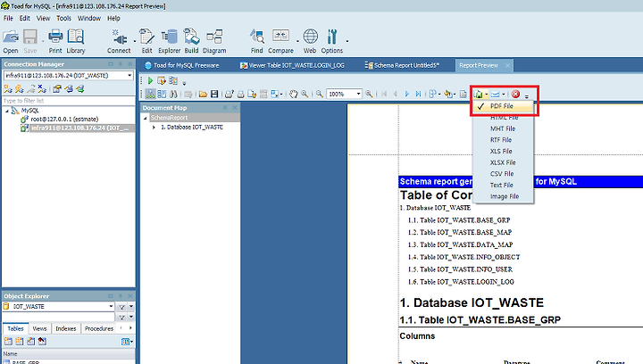This screenshot has height=364, width=643.
Task: Click the delete connection icon with blue X
Action: (x=42, y=89)
